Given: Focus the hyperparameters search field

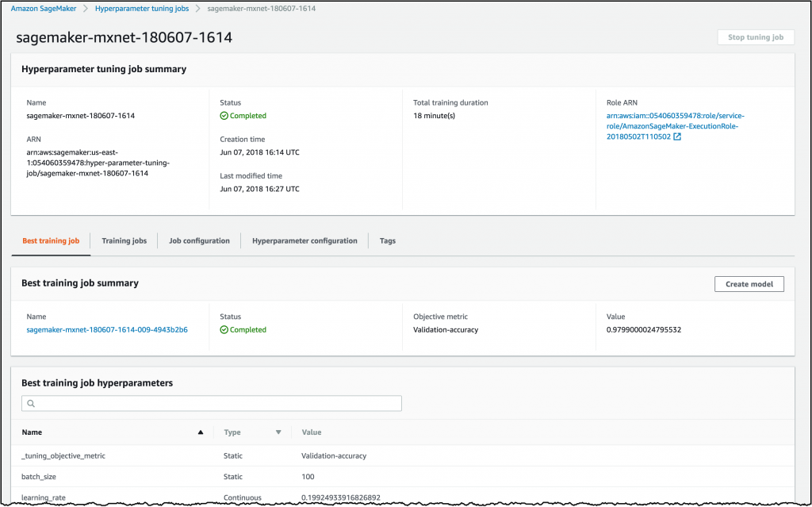Looking at the screenshot, I should point(211,403).
